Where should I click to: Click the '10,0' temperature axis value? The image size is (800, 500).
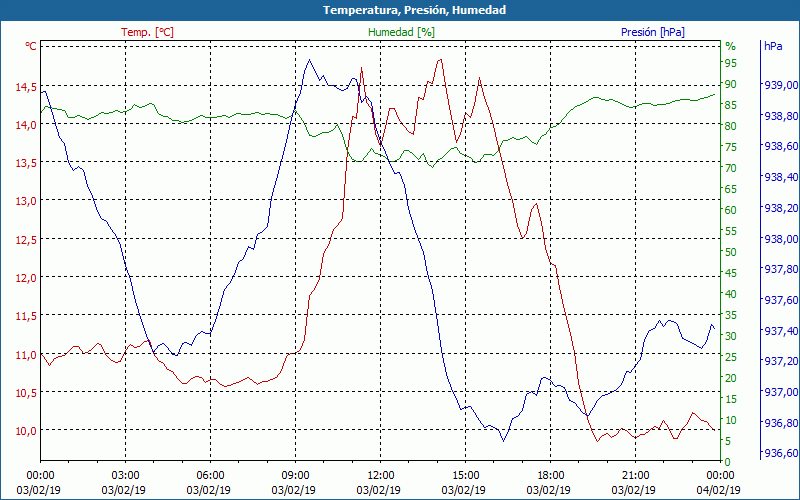pos(26,432)
